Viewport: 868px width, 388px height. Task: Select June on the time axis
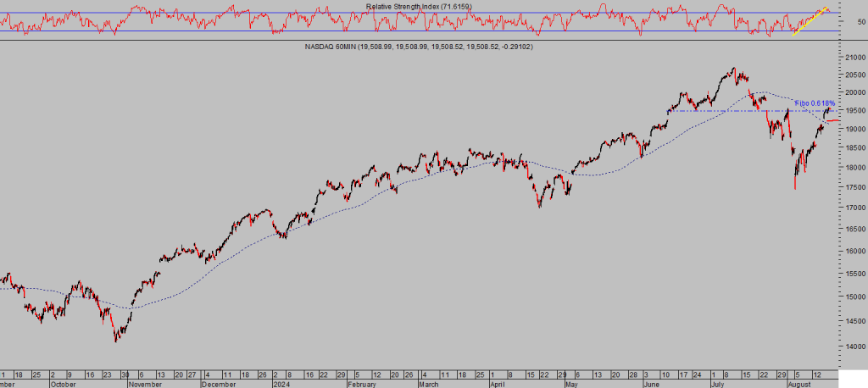[653, 383]
